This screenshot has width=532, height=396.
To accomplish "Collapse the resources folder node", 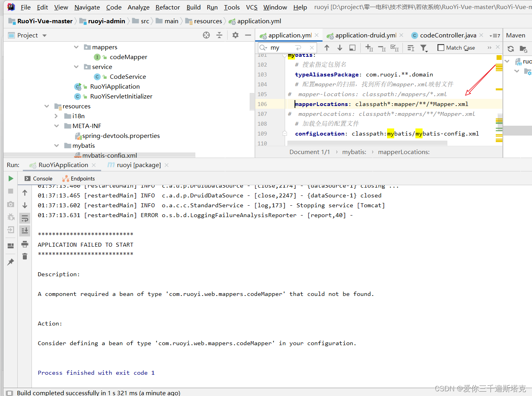I will 46,106.
